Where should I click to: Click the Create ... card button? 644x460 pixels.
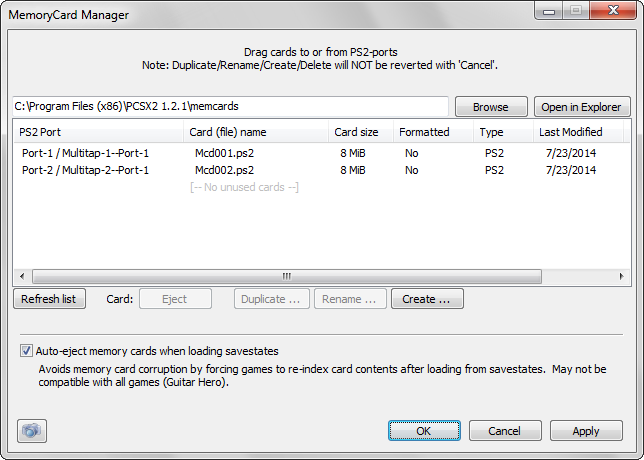[427, 299]
